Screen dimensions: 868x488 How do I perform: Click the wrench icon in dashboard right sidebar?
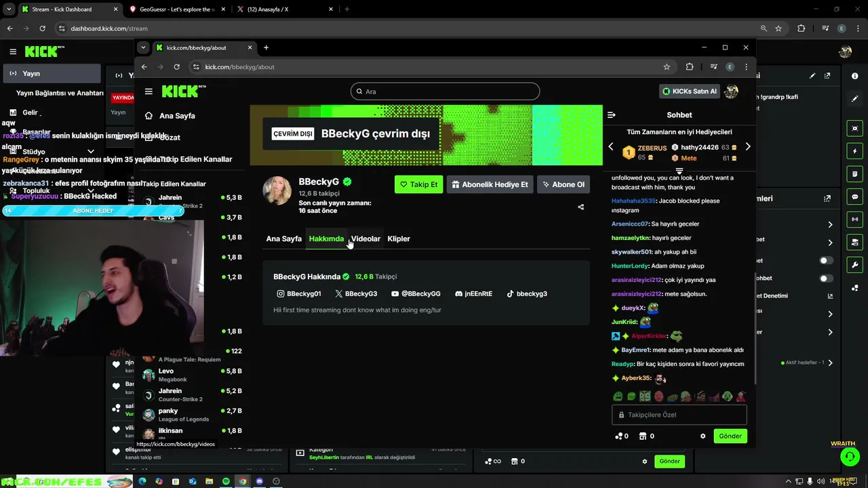pyautogui.click(x=854, y=265)
